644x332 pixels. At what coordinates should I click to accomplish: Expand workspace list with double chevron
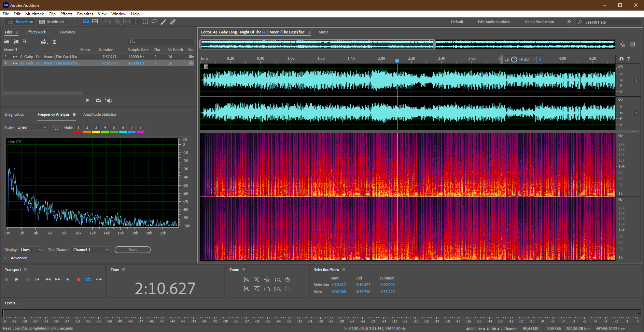(x=569, y=21)
